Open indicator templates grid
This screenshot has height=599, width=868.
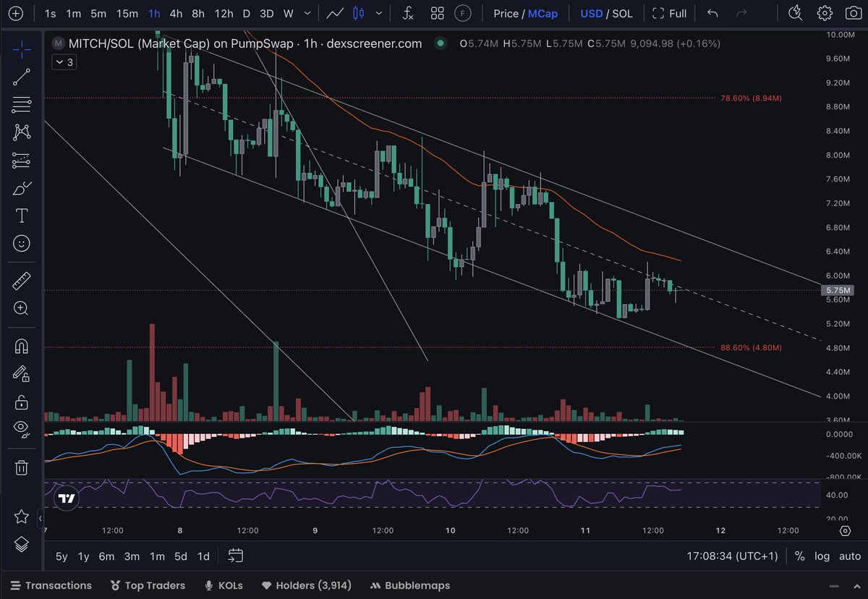[437, 13]
